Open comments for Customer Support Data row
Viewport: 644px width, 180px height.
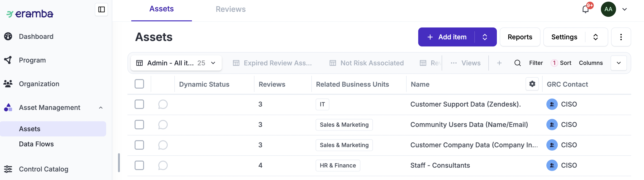pos(163,104)
